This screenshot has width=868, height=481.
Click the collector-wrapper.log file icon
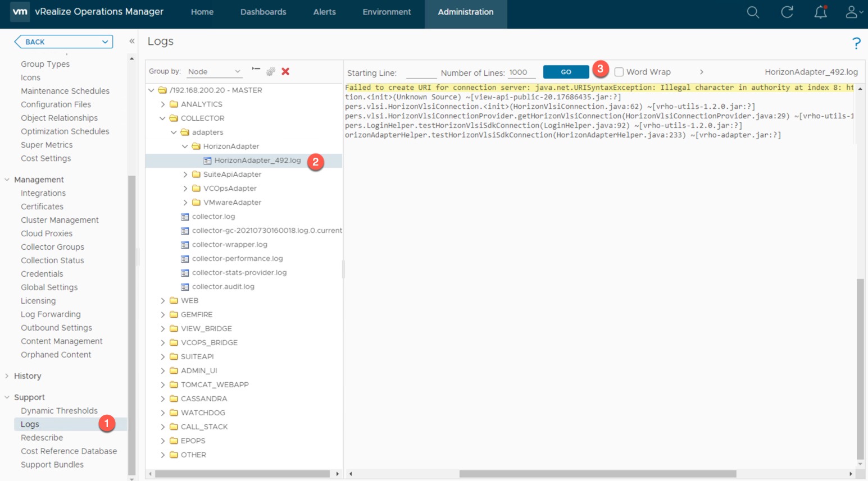pyautogui.click(x=185, y=245)
